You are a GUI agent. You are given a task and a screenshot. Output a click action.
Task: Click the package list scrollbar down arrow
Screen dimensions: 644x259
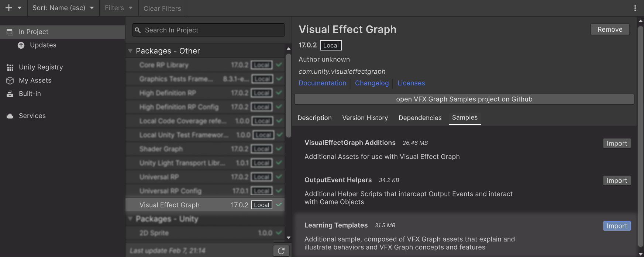click(289, 238)
